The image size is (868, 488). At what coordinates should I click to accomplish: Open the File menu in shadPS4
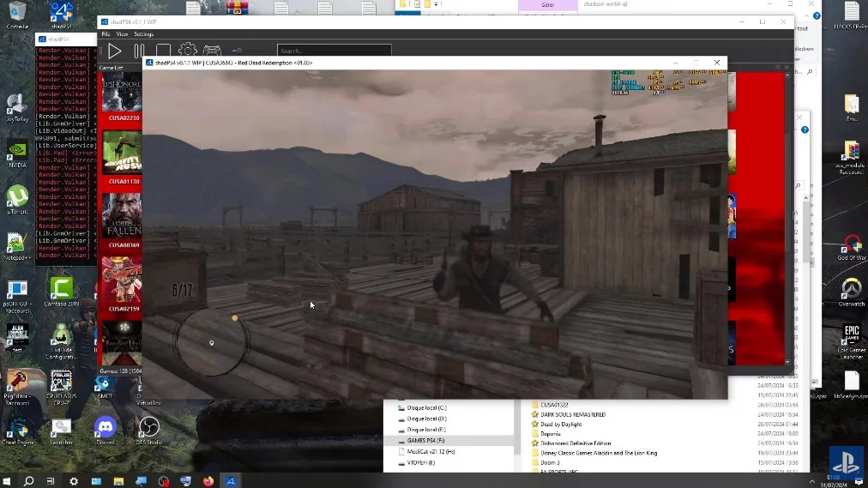point(105,34)
